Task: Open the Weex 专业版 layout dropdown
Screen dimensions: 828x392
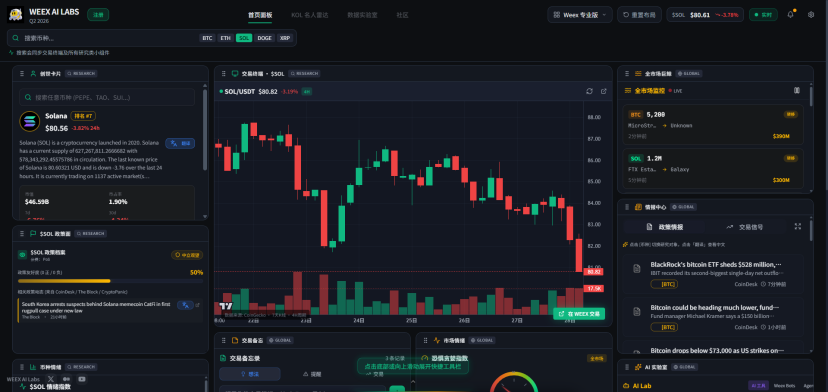Action: tap(580, 15)
